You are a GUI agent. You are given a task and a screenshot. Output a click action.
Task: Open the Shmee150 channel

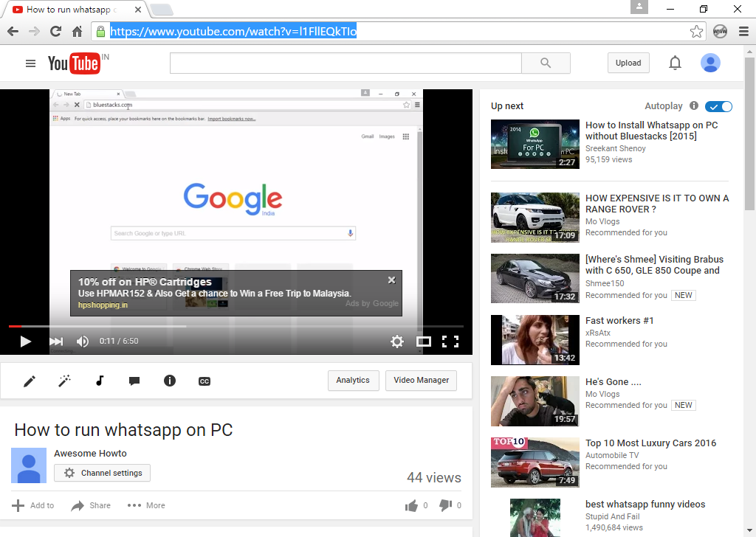(x=605, y=283)
